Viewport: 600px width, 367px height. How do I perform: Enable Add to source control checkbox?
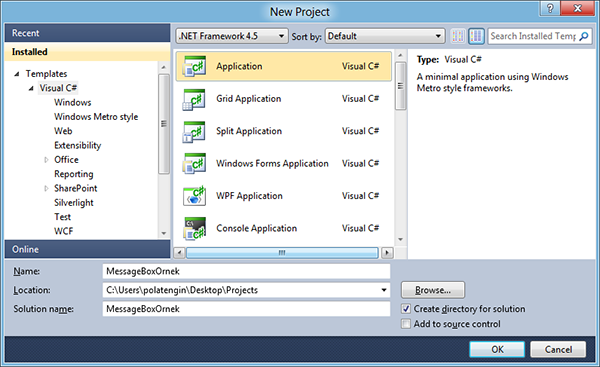pos(406,324)
